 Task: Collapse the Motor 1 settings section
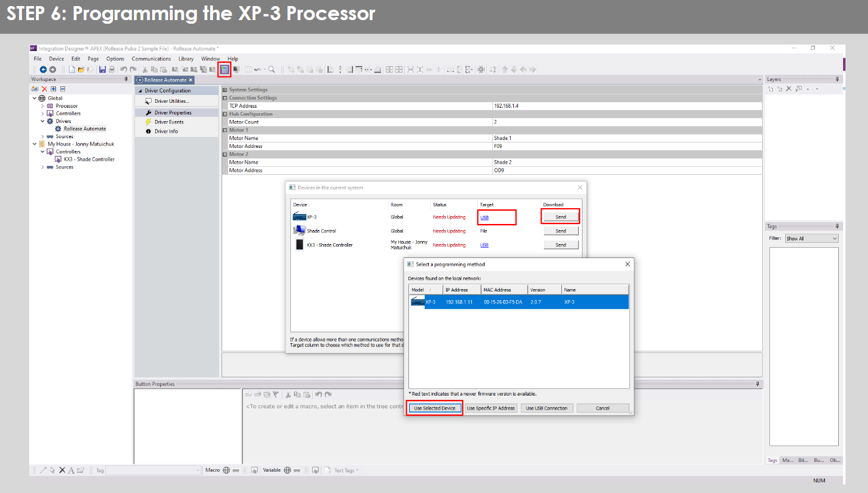(225, 130)
